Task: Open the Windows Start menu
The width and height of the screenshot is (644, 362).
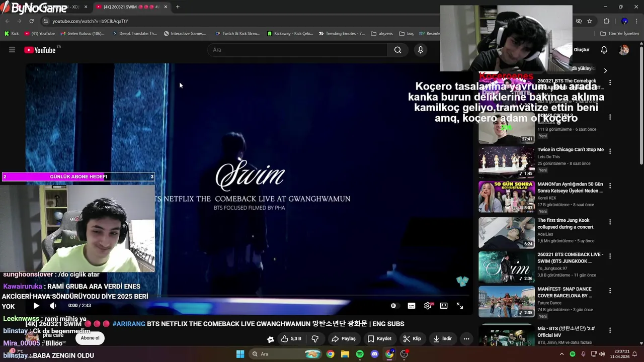Action: click(x=240, y=354)
